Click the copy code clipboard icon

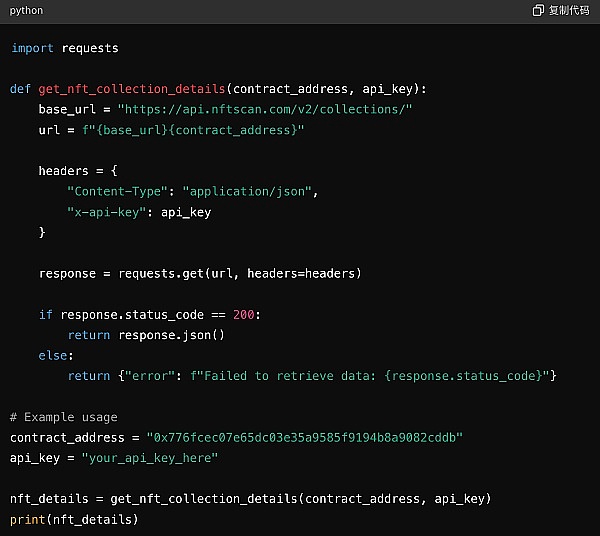(x=538, y=11)
